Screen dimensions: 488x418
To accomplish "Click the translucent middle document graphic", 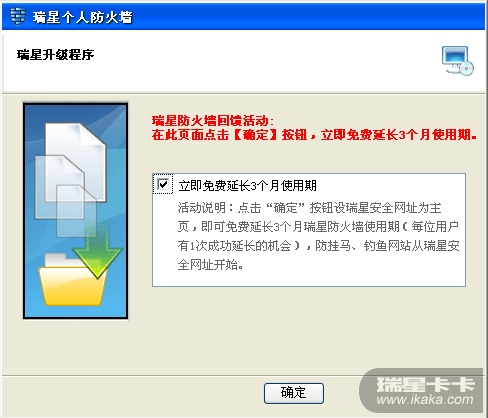I will pyautogui.click(x=60, y=187).
